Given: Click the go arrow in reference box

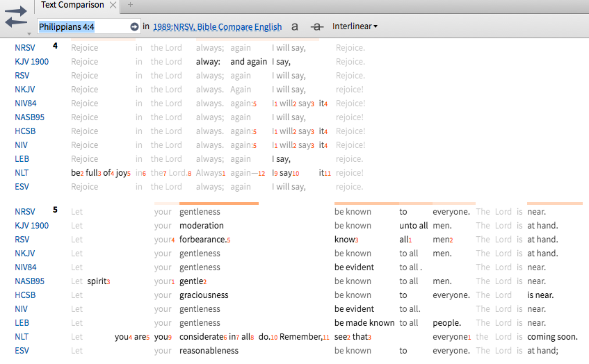Looking at the screenshot, I should click(x=134, y=26).
